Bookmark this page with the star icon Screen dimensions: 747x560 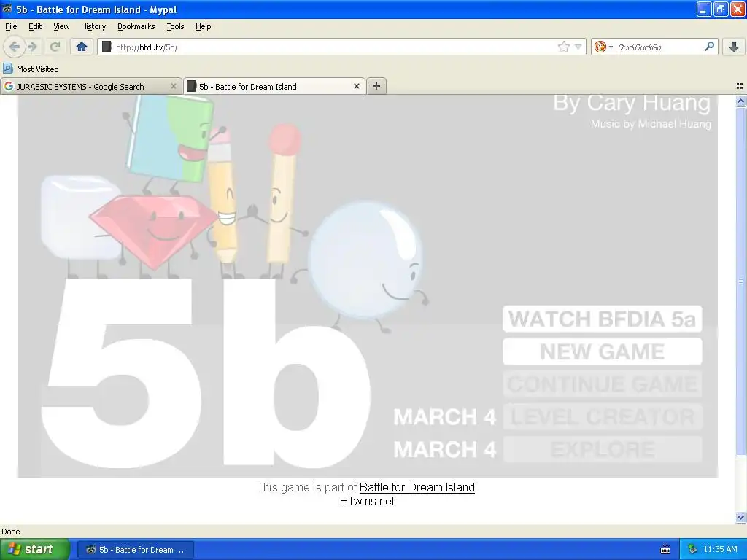564,47
